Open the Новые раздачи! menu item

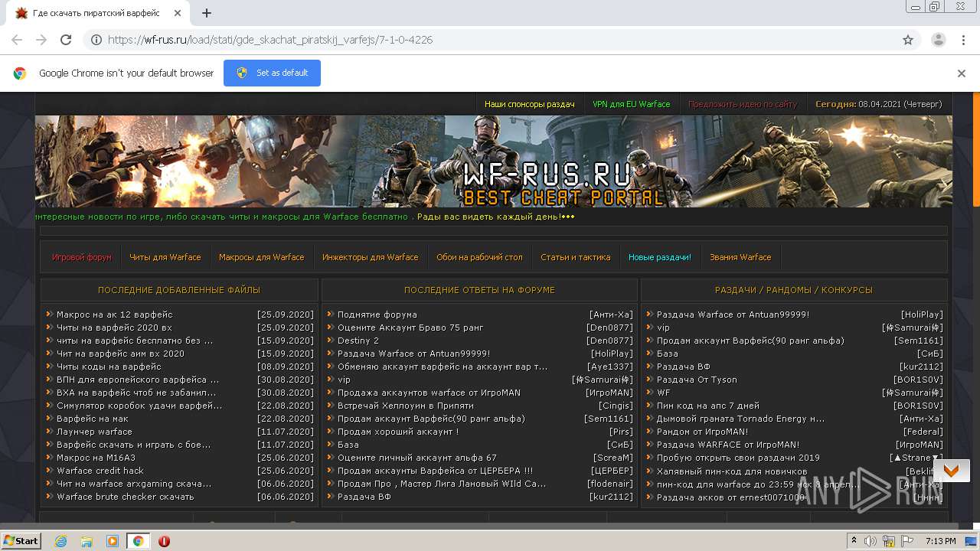660,257
